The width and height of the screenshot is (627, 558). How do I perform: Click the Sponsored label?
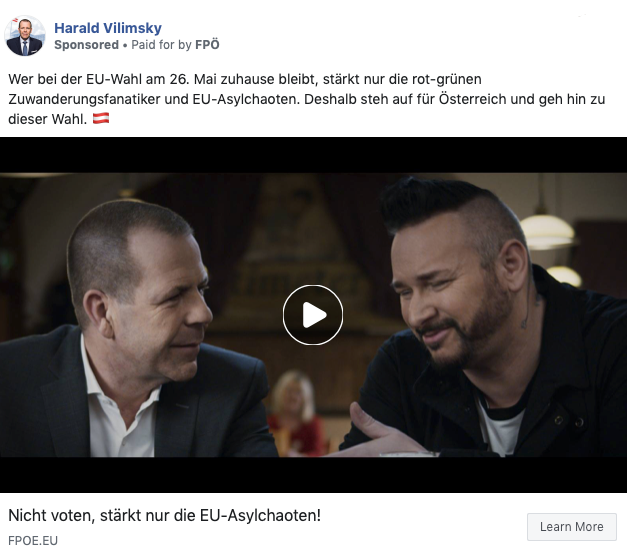[x=86, y=45]
